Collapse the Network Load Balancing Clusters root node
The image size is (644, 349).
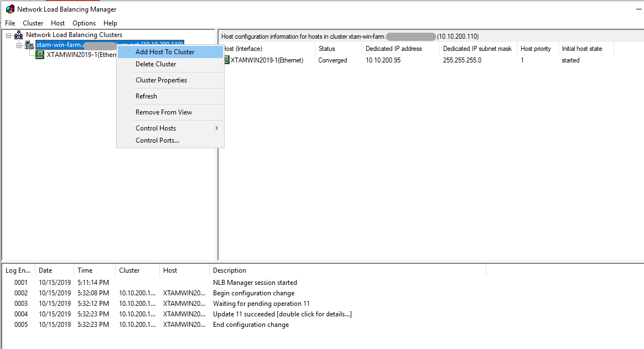pos(9,35)
